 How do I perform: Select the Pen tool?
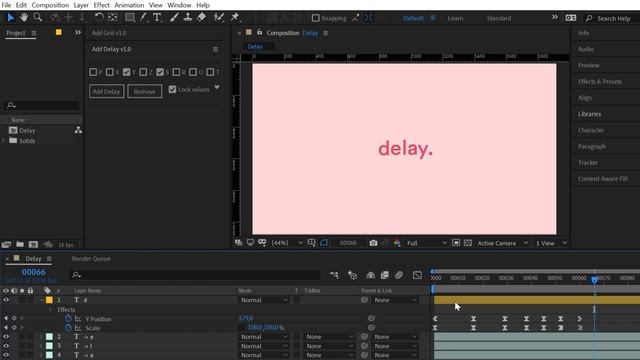click(x=144, y=18)
